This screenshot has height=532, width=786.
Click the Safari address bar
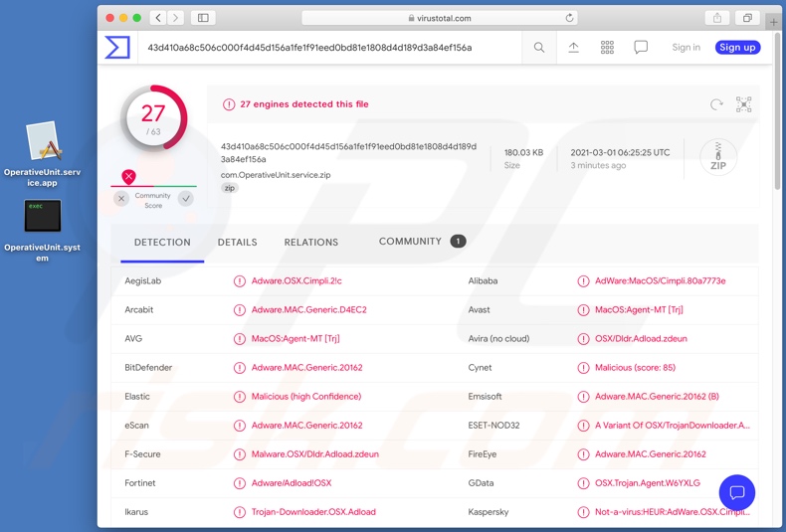pyautogui.click(x=440, y=18)
